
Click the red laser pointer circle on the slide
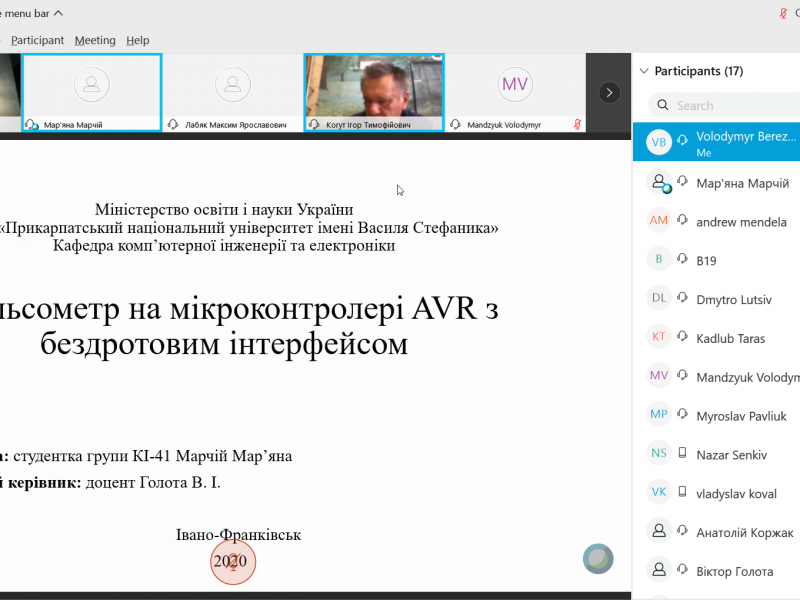(233, 562)
